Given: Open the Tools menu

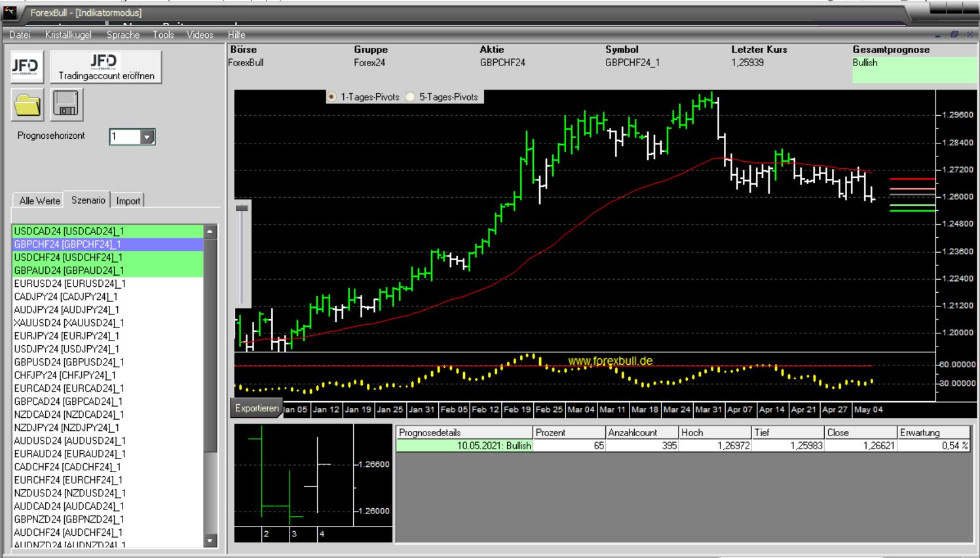Looking at the screenshot, I should [x=163, y=35].
